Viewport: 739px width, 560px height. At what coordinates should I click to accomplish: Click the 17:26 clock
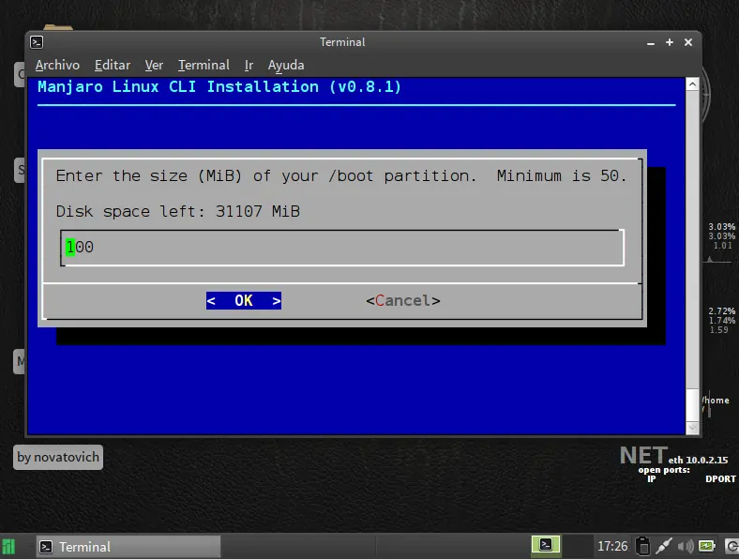point(612,546)
